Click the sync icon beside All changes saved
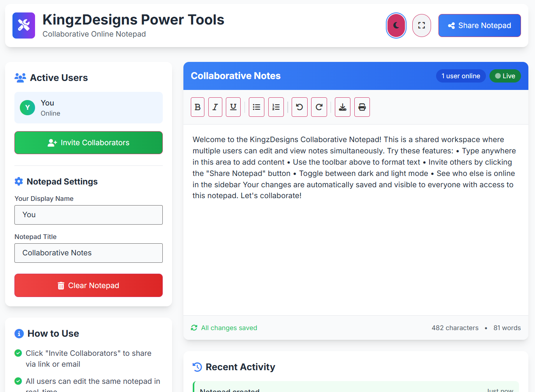 click(194, 328)
